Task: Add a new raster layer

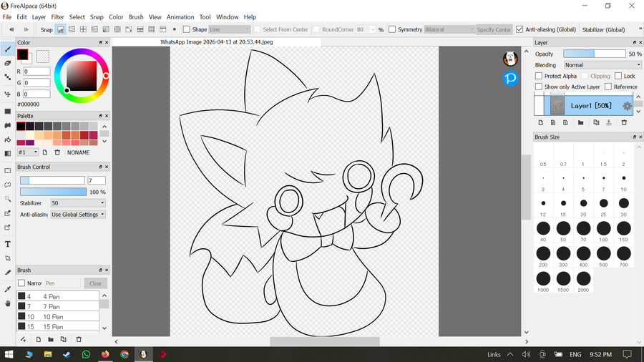Action: [540, 123]
